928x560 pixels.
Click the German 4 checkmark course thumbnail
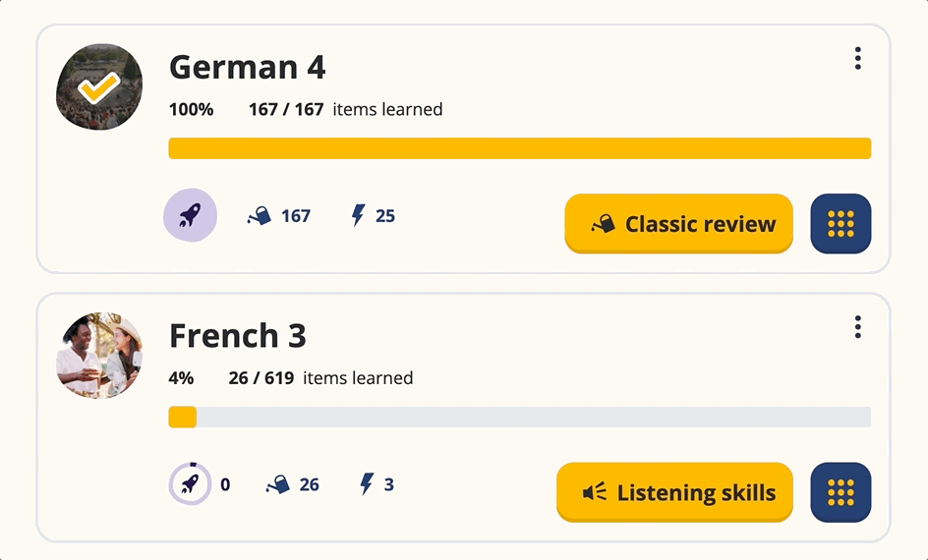pos(99,87)
